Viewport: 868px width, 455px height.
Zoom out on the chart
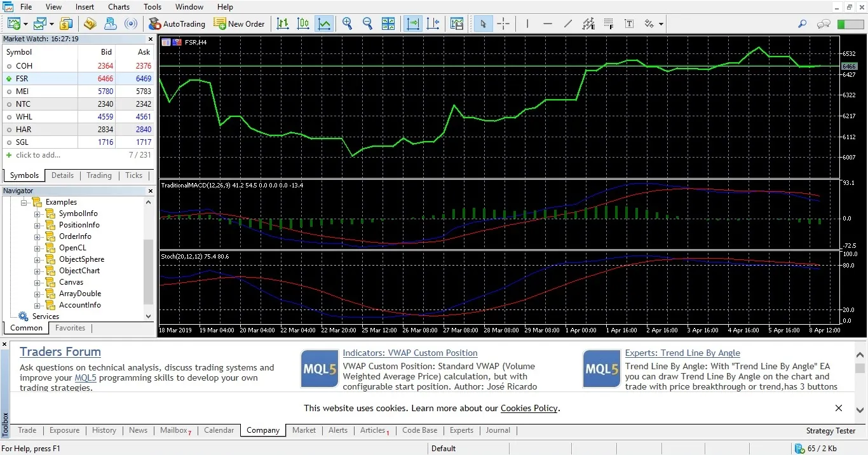click(367, 24)
